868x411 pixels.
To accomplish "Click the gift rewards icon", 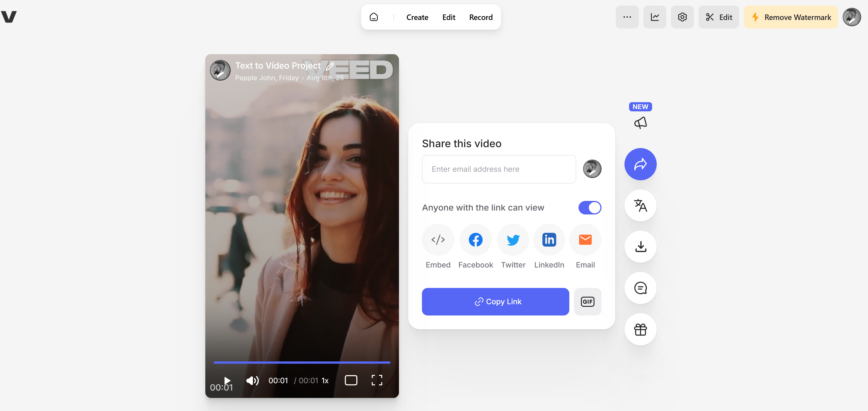I will coord(640,329).
